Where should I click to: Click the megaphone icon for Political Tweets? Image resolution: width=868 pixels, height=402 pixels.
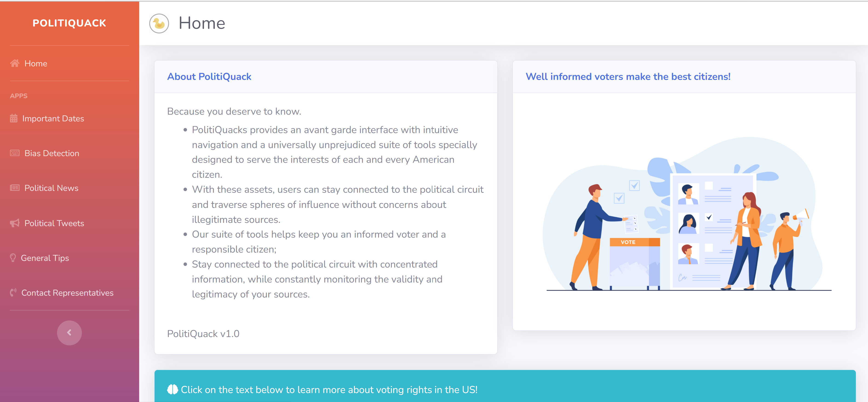tap(15, 223)
